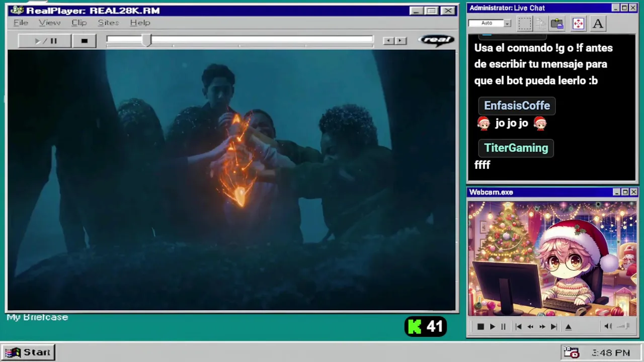Image resolution: width=644 pixels, height=362 pixels.
Task: Rewind in the Webcam.exe player
Action: click(x=530, y=327)
